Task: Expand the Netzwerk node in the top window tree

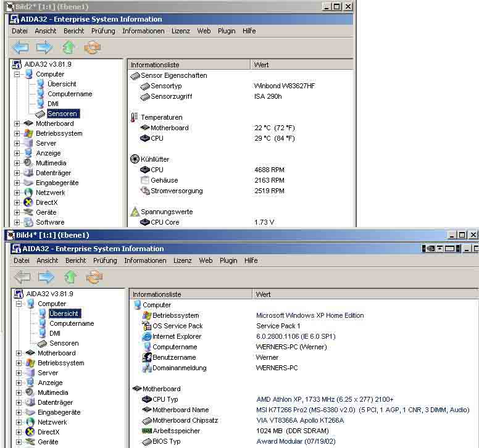Action: (x=17, y=193)
